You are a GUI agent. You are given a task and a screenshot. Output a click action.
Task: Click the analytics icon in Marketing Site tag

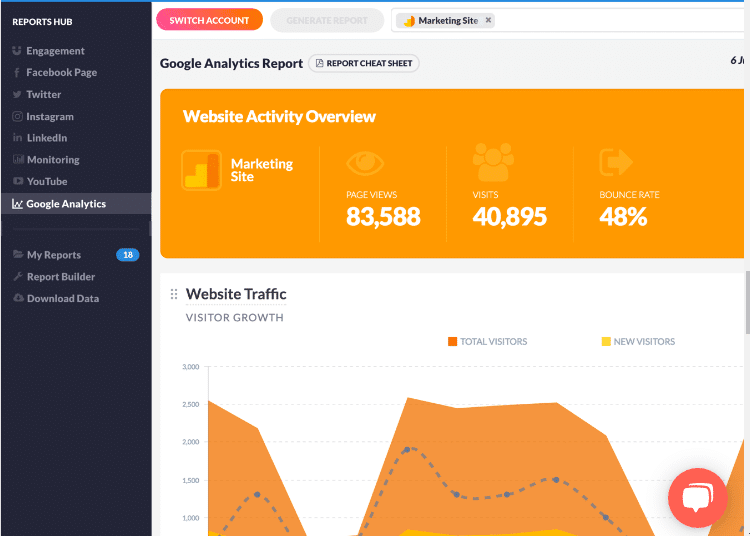tap(409, 21)
